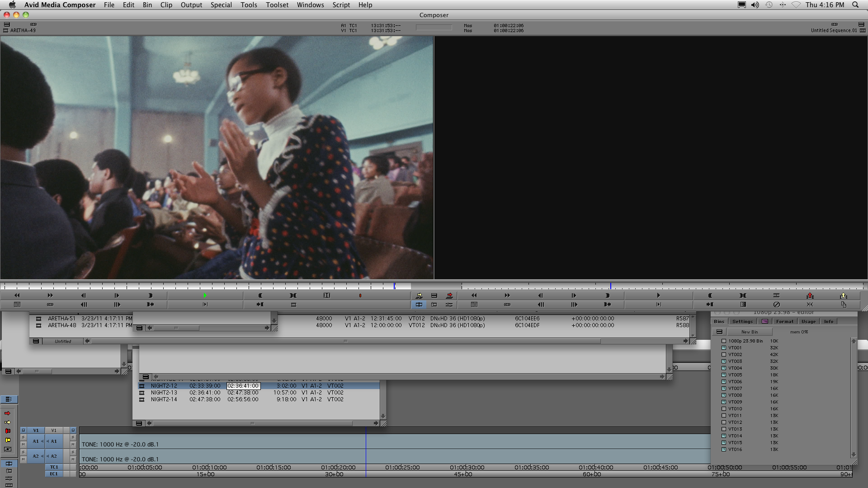Switch to the Settings tab in project window
868x488 pixels.
coord(742,322)
